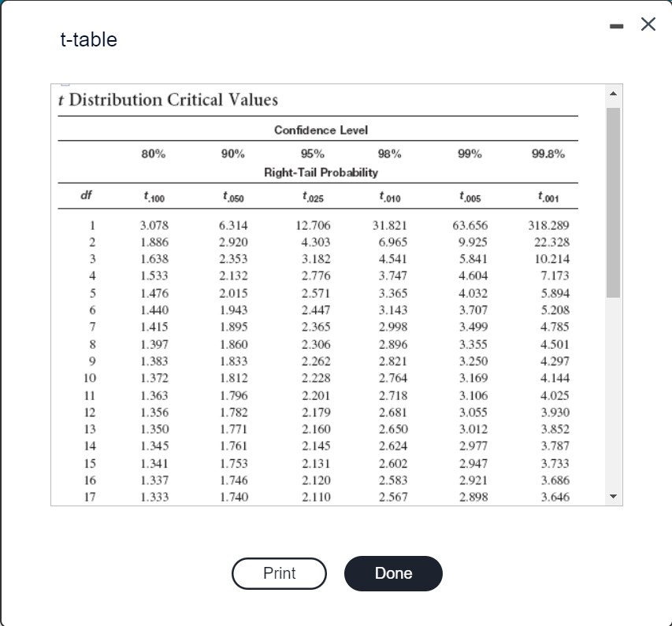
Task: Click the Confidence Level heading
Action: pos(321,130)
